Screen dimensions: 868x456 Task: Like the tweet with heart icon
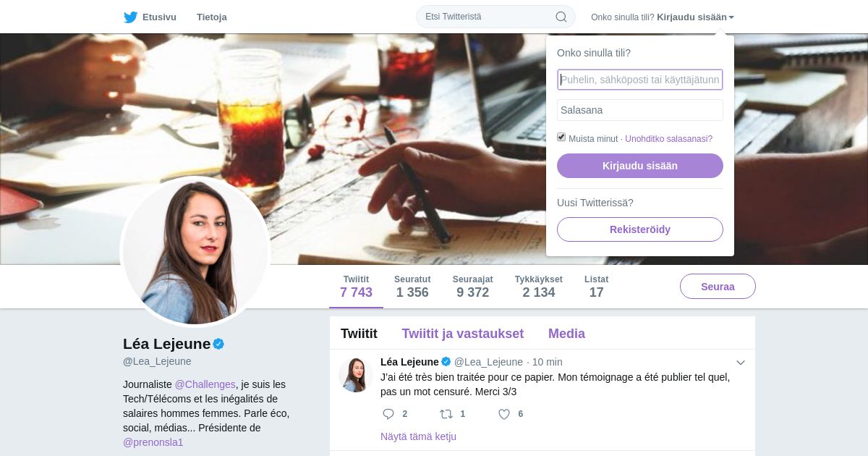point(504,414)
